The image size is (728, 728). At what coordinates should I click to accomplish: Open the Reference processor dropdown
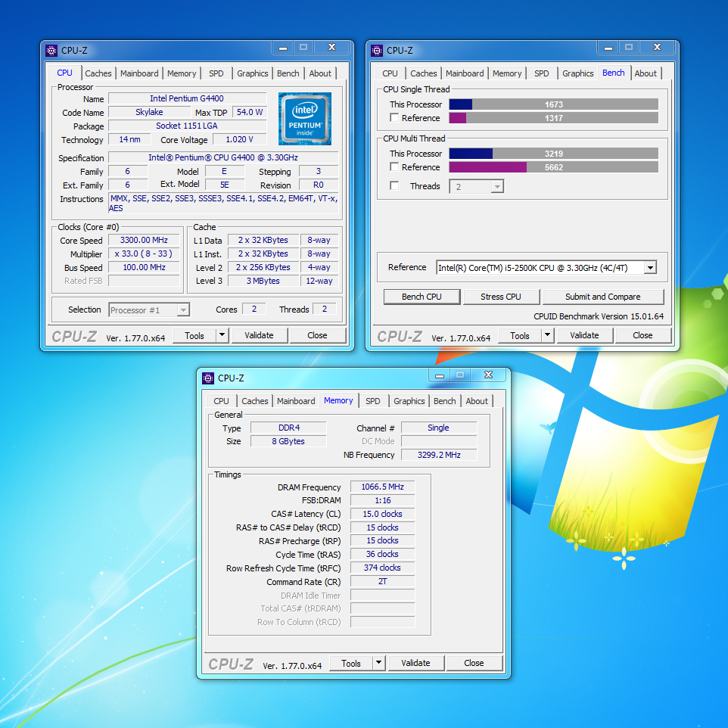[x=651, y=267]
